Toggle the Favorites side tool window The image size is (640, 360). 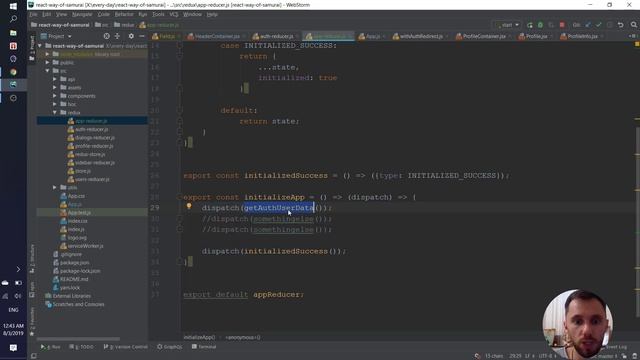[x=32, y=321]
